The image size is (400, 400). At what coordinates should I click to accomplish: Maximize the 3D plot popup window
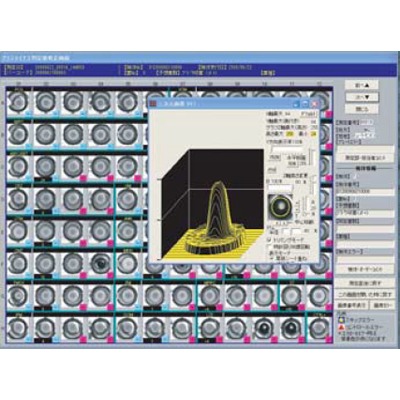coord(305,104)
